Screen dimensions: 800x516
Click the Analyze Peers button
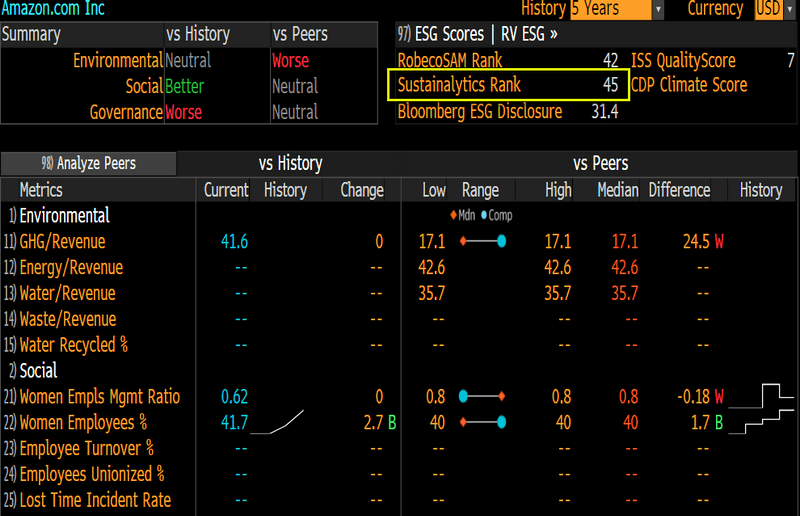coord(89,163)
